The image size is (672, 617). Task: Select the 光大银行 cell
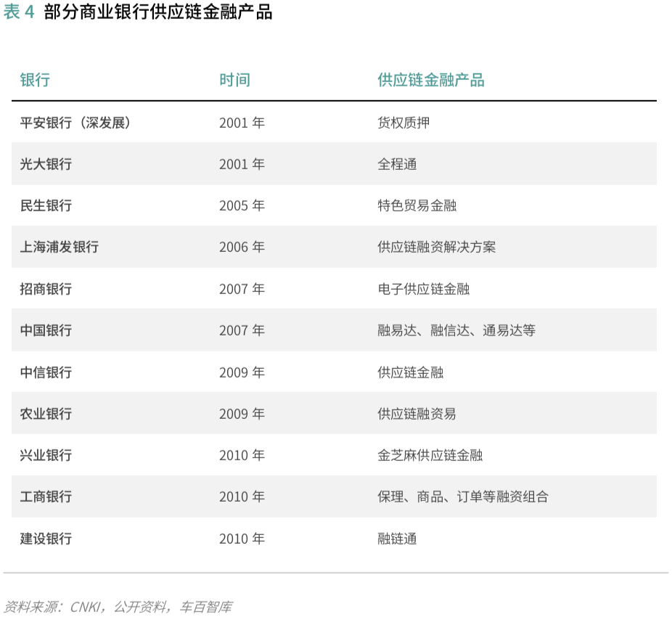pos(46,164)
